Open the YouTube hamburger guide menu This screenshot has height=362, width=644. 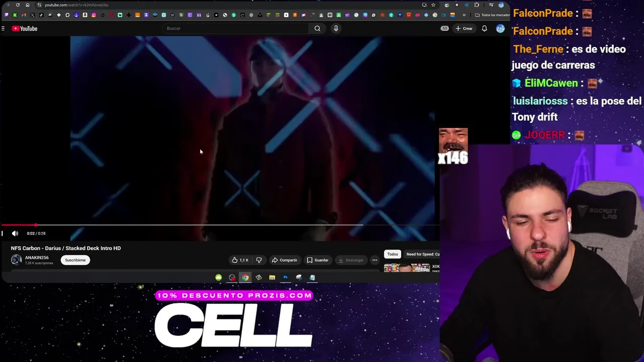3,29
